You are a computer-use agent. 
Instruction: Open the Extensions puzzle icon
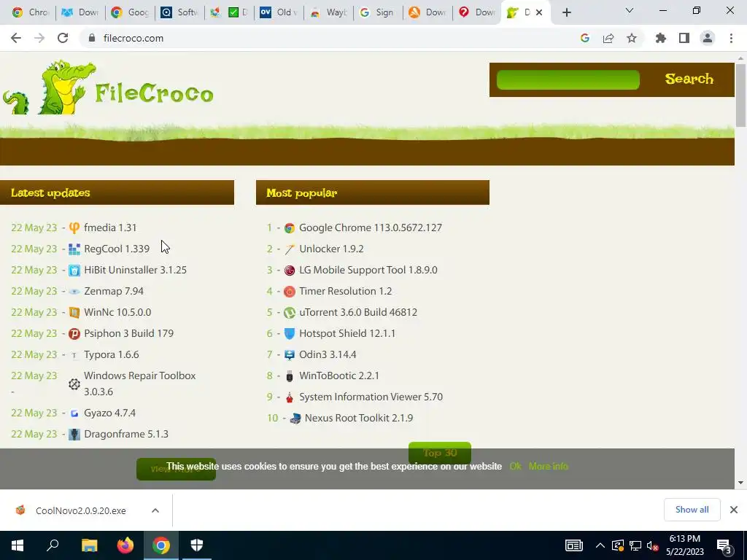661,38
